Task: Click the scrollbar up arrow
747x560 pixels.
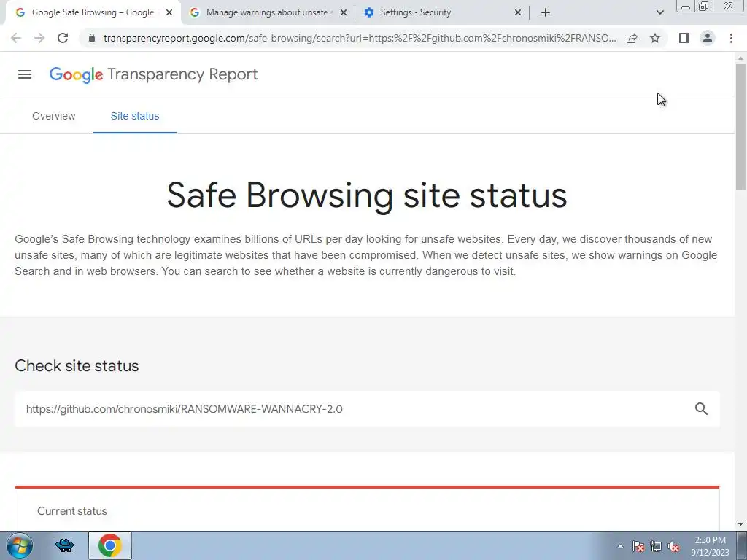Action: pyautogui.click(x=741, y=58)
